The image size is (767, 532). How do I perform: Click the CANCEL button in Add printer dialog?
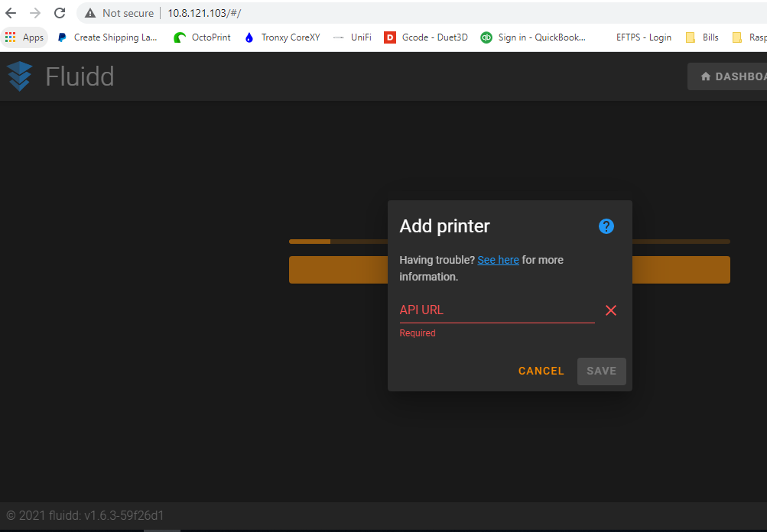541,371
